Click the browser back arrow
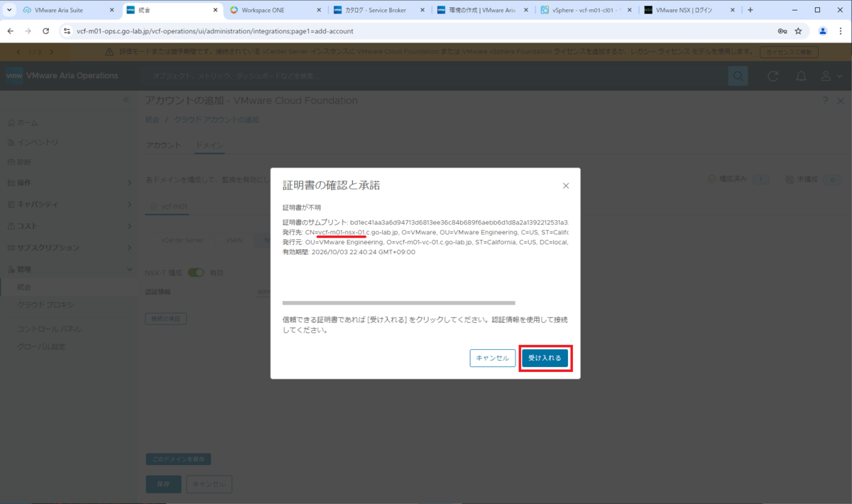 [11, 31]
